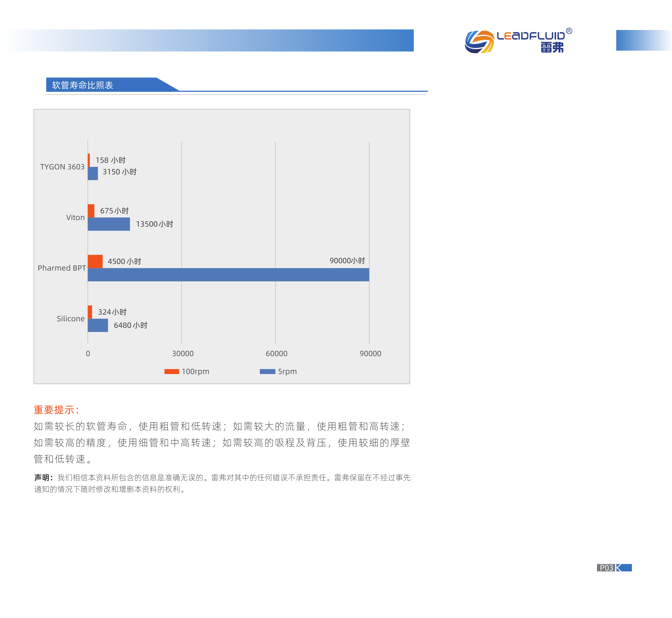Click the orange 100rpm legend swatch
Image resolution: width=672 pixels, height=618 pixels.
tap(171, 372)
